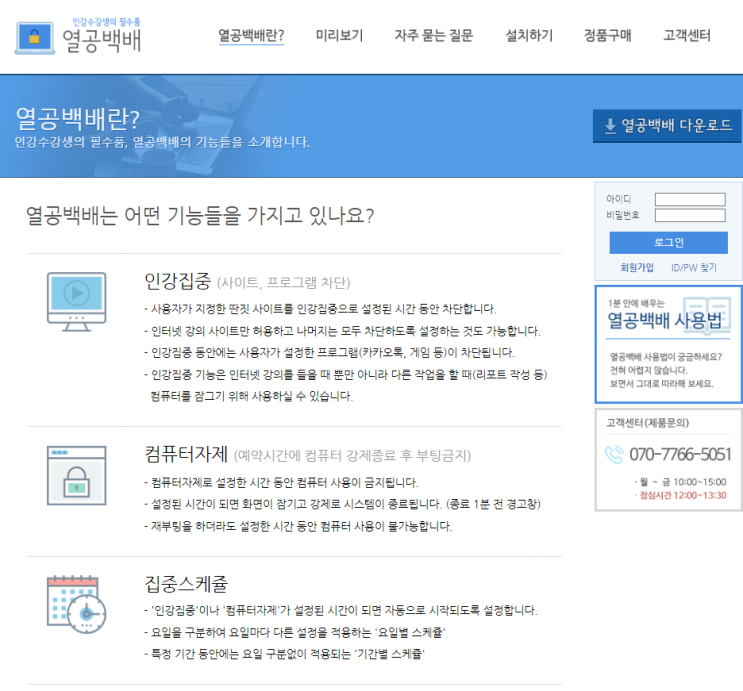Focus the 비밀번호 input field

(x=690, y=216)
